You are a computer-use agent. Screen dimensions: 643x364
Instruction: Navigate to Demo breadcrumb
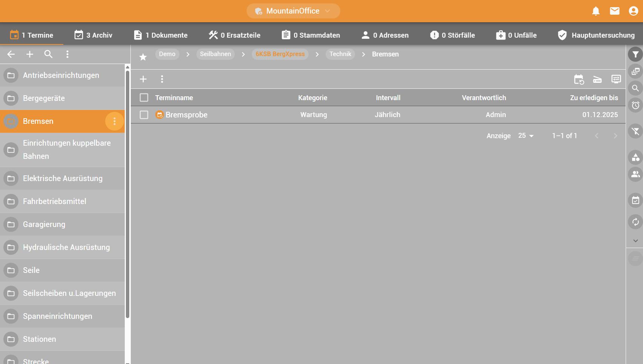click(x=167, y=54)
